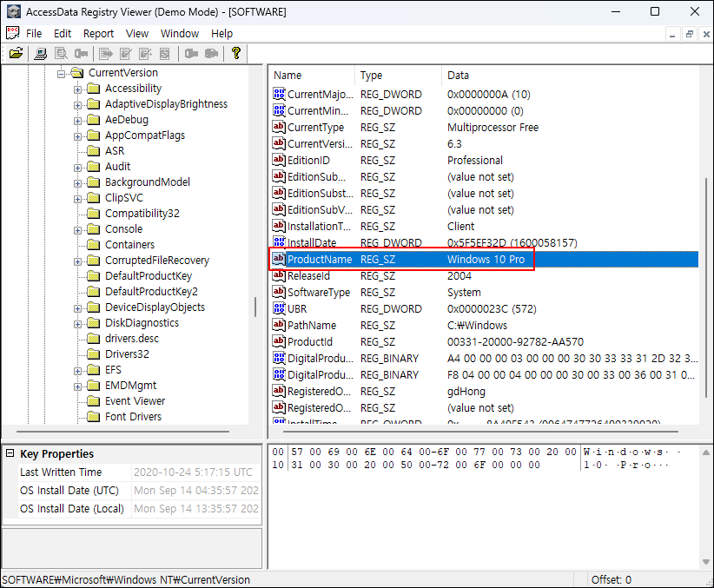Click the CurrentVersion open folder icon
This screenshot has width=714, height=588.
pyautogui.click(x=77, y=73)
